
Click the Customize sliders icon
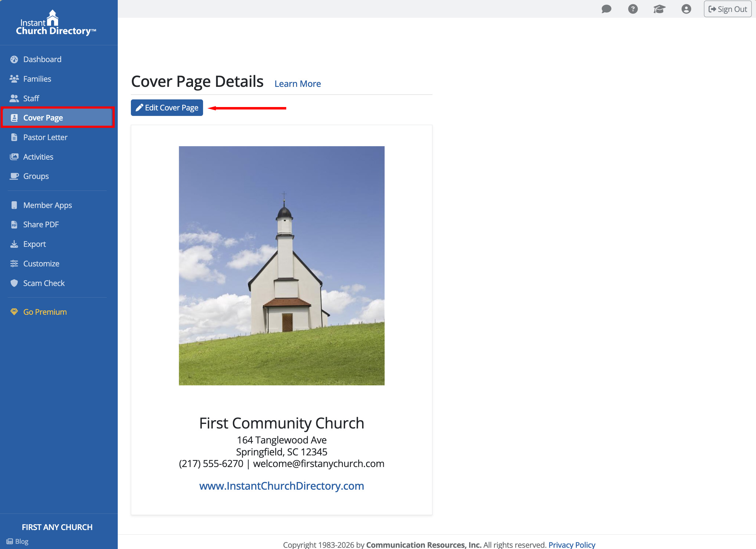(14, 264)
